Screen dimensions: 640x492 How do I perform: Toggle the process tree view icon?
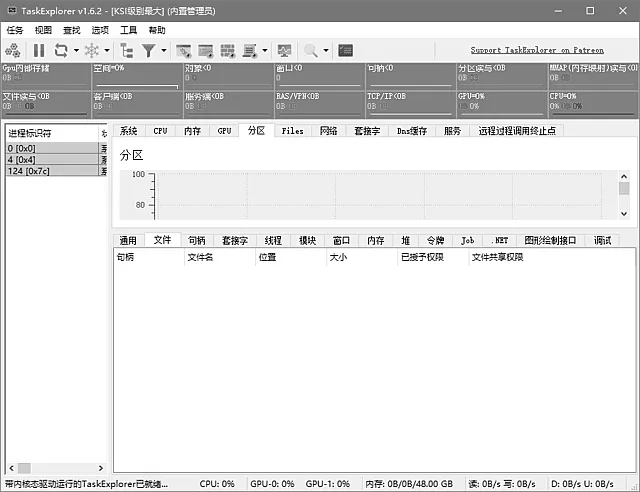point(127,51)
